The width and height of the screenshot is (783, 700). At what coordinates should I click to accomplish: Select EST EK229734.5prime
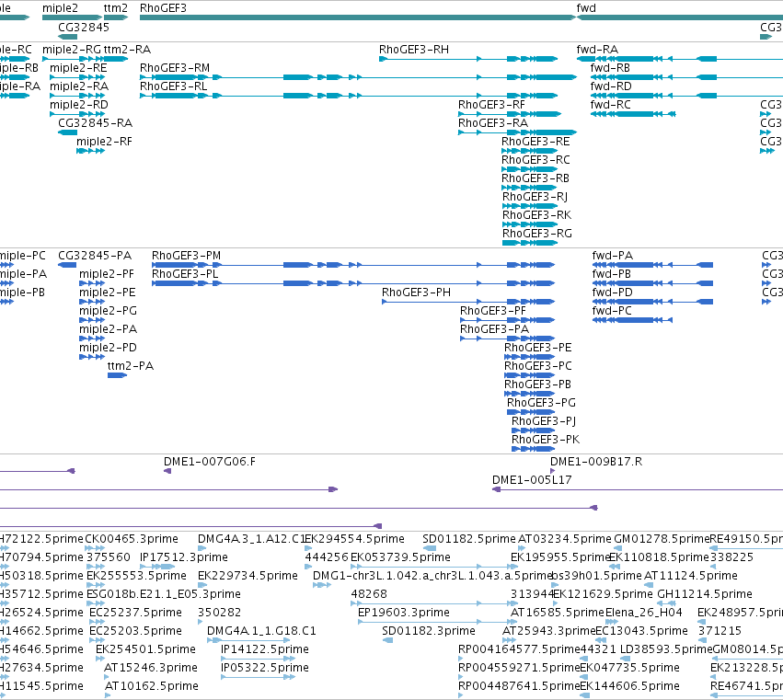coord(248,576)
